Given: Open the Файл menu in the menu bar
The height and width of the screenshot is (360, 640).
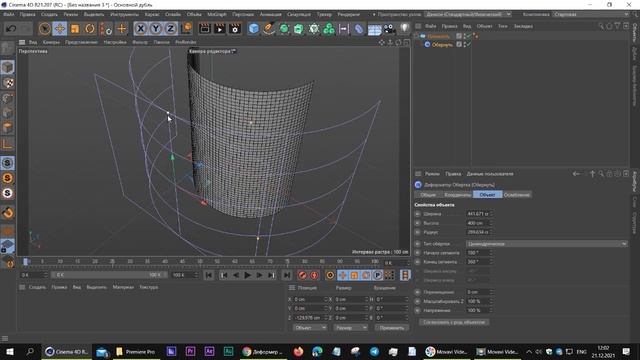Looking at the screenshot, I should pyautogui.click(x=9, y=14).
